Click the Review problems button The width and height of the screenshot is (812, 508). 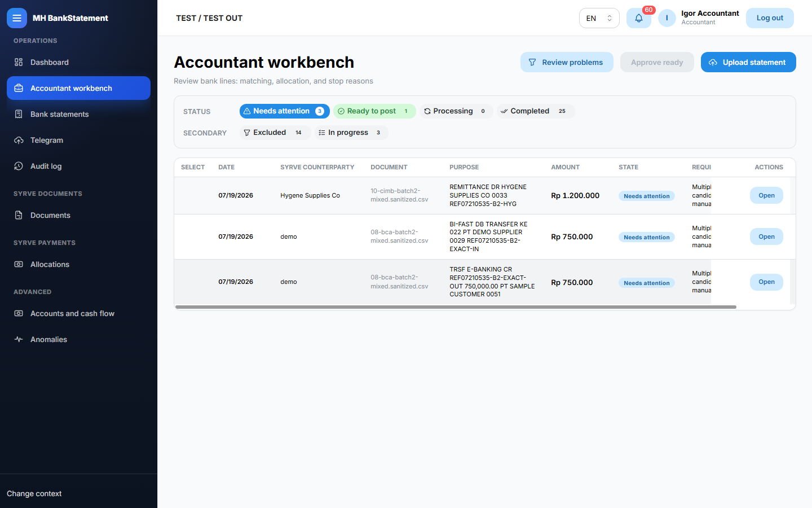click(x=567, y=62)
